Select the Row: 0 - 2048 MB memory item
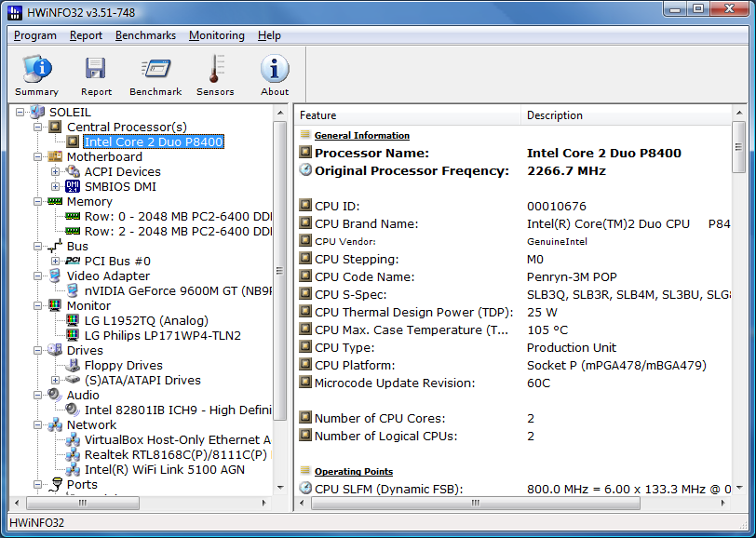 tap(178, 217)
